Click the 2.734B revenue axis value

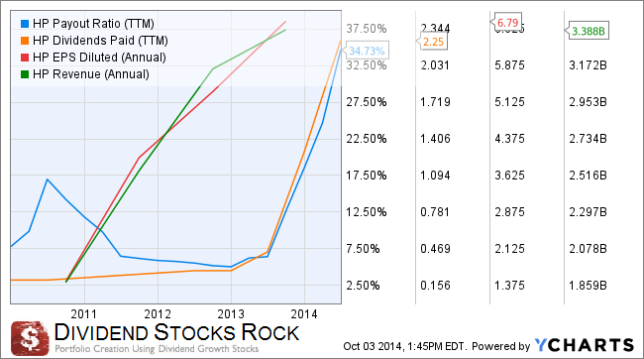pos(588,139)
